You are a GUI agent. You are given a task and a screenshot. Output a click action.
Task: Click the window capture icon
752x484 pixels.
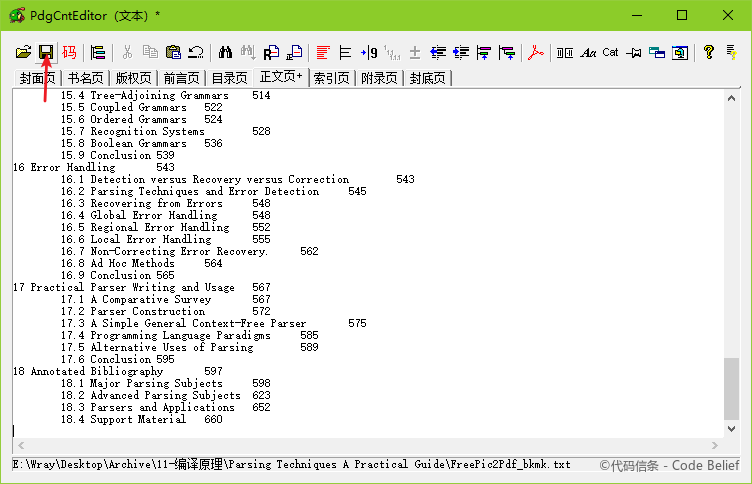click(680, 52)
